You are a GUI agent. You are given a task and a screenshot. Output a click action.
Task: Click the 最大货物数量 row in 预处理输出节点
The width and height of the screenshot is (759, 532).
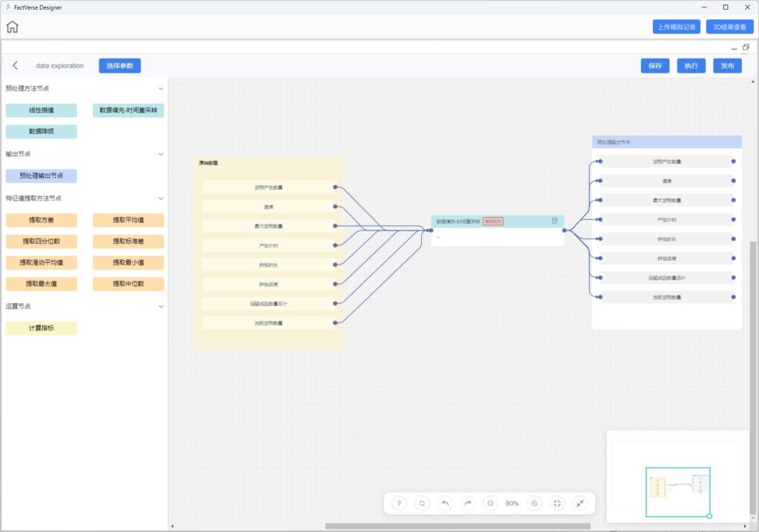click(666, 200)
